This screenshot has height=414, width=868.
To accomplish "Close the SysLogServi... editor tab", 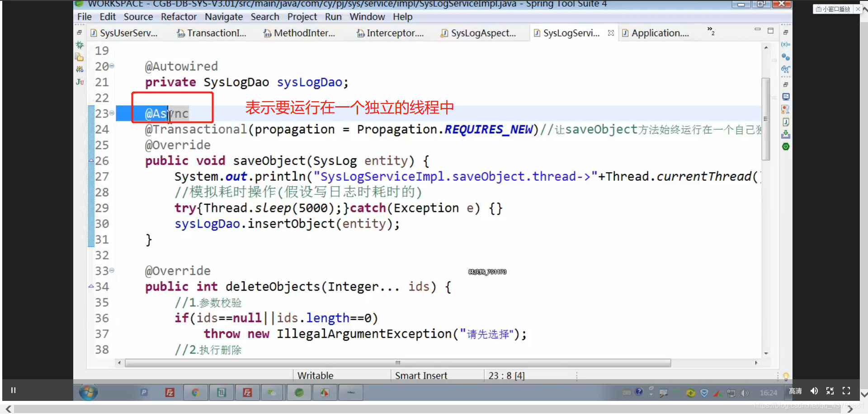I will tap(611, 33).
